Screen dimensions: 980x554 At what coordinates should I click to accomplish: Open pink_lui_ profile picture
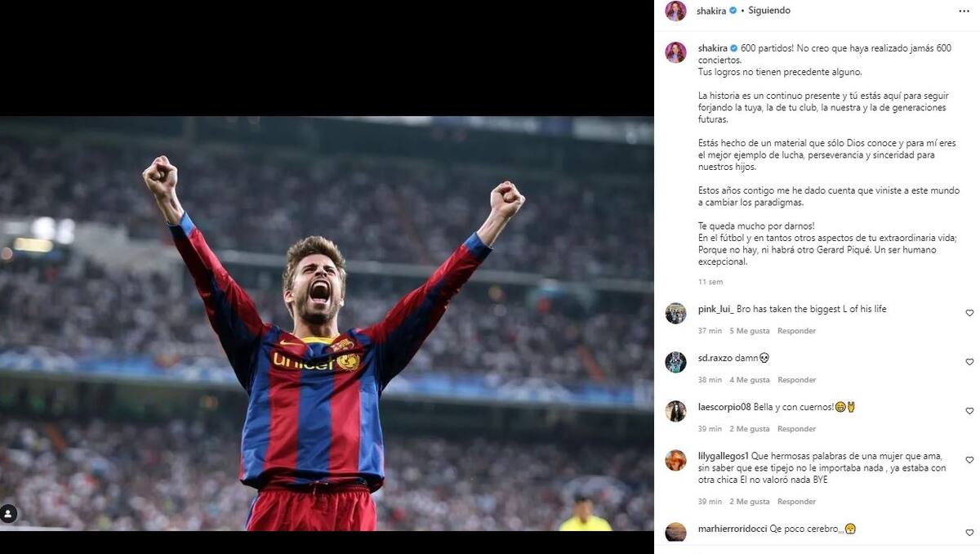pos(675,313)
